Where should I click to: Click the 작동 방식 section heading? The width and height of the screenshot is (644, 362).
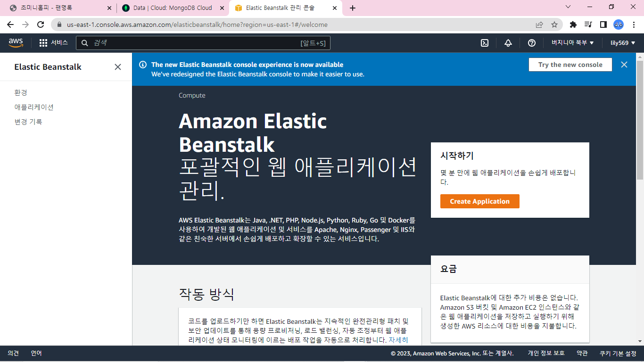[x=206, y=294]
